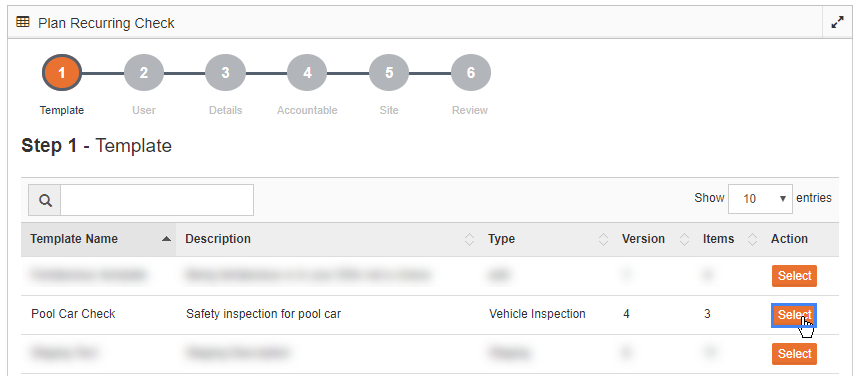Open the Show entries dropdown
This screenshot has height=376, width=859.
tap(760, 198)
